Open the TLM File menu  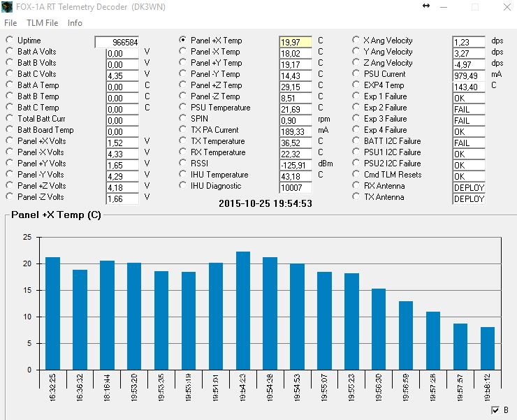42,23
